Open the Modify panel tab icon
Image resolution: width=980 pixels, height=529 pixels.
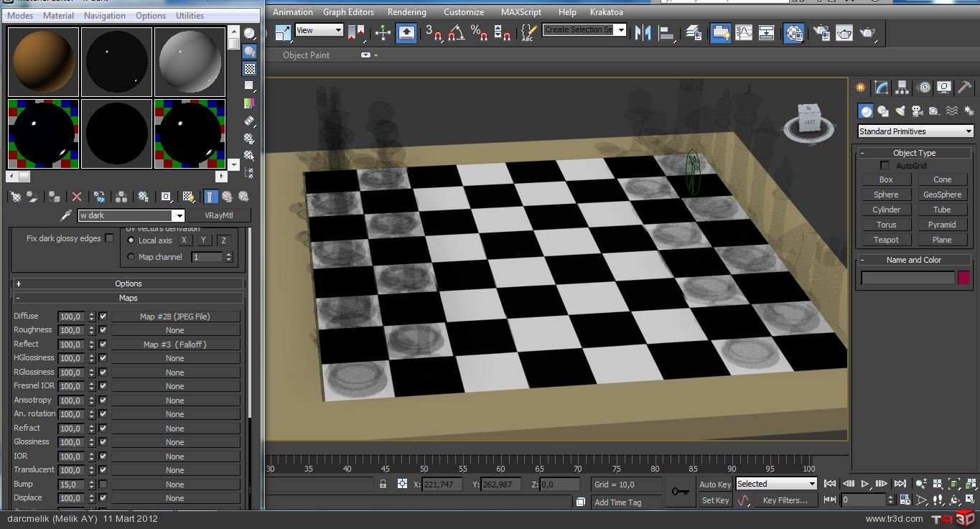[882, 88]
